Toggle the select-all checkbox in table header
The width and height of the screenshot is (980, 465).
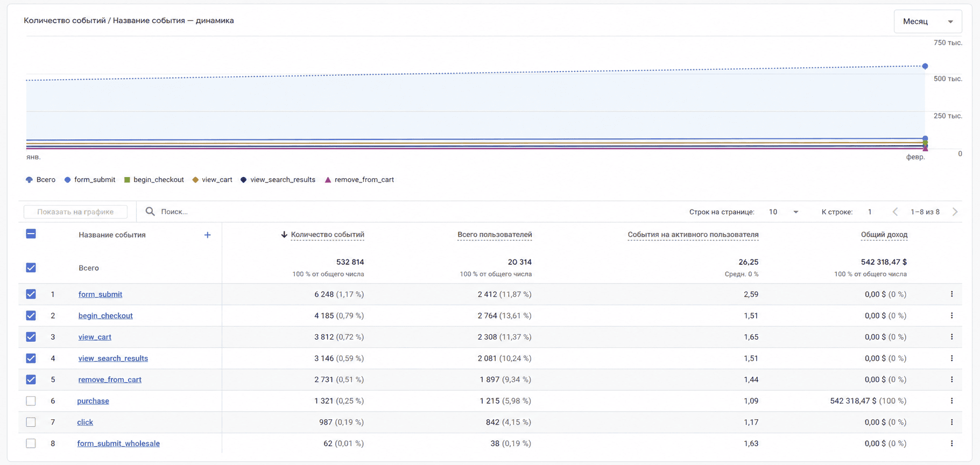[31, 234]
